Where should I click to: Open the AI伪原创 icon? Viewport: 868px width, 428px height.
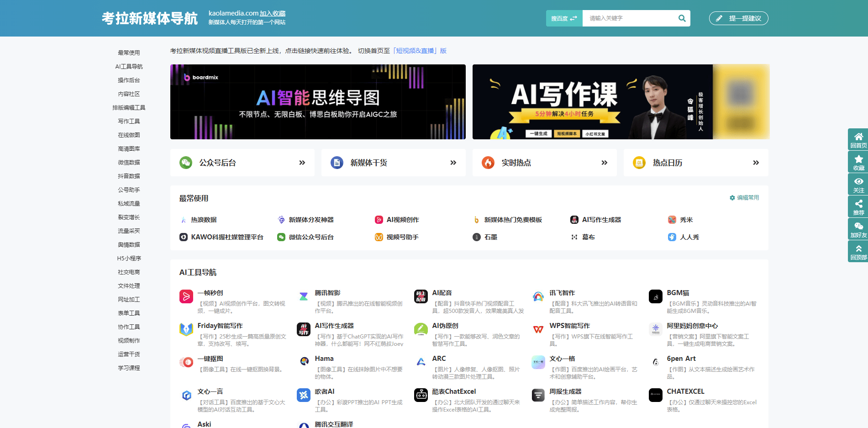pyautogui.click(x=421, y=329)
